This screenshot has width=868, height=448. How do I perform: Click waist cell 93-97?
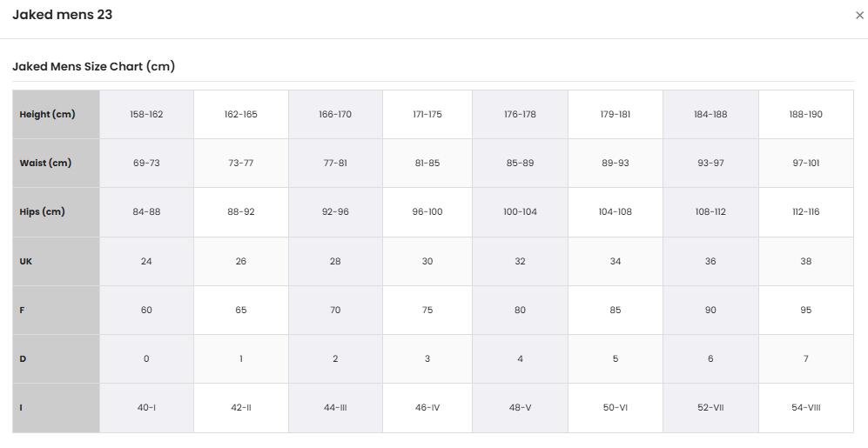pos(710,164)
